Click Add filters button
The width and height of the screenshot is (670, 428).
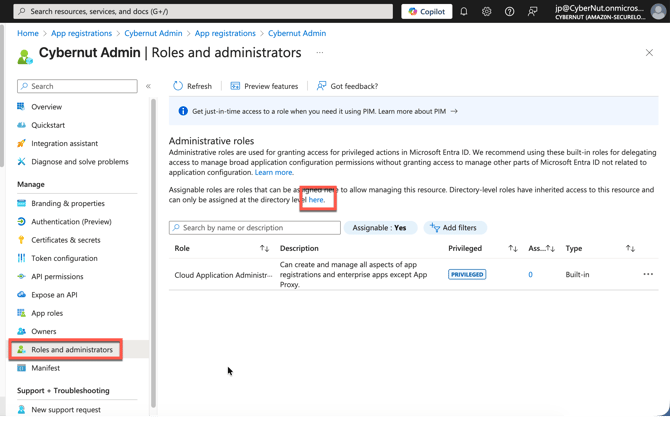click(x=454, y=228)
